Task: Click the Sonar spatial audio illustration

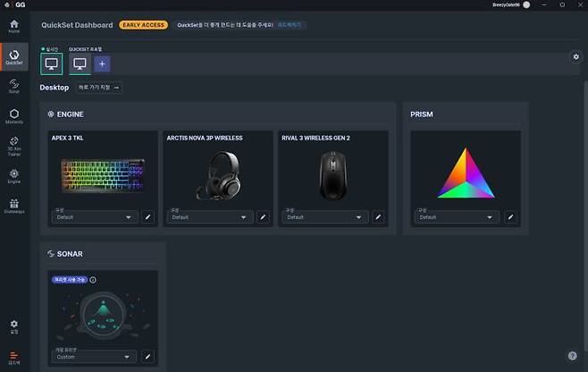Action: coord(103,316)
